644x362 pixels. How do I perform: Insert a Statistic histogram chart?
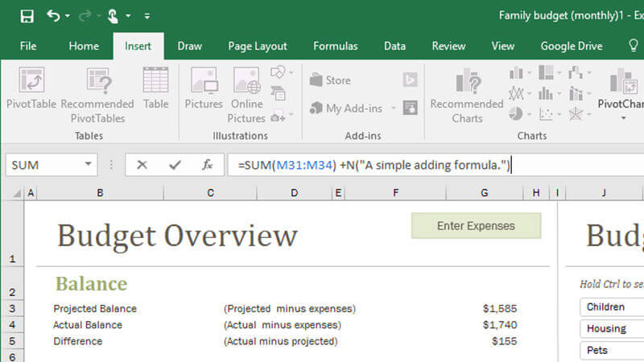click(x=546, y=94)
